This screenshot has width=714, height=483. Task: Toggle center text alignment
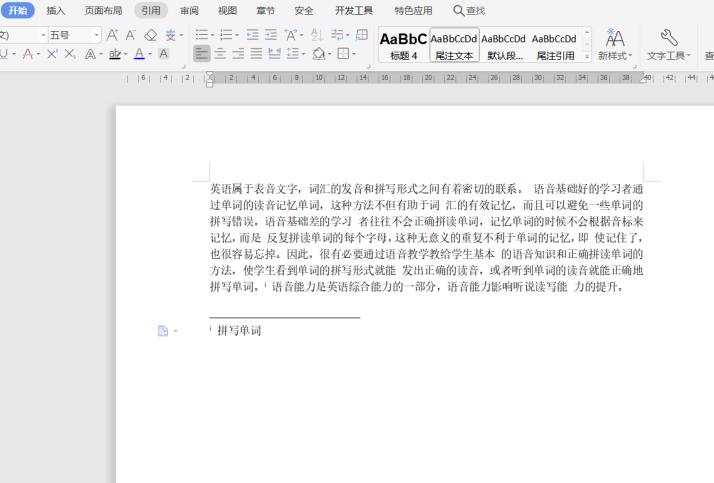click(220, 54)
